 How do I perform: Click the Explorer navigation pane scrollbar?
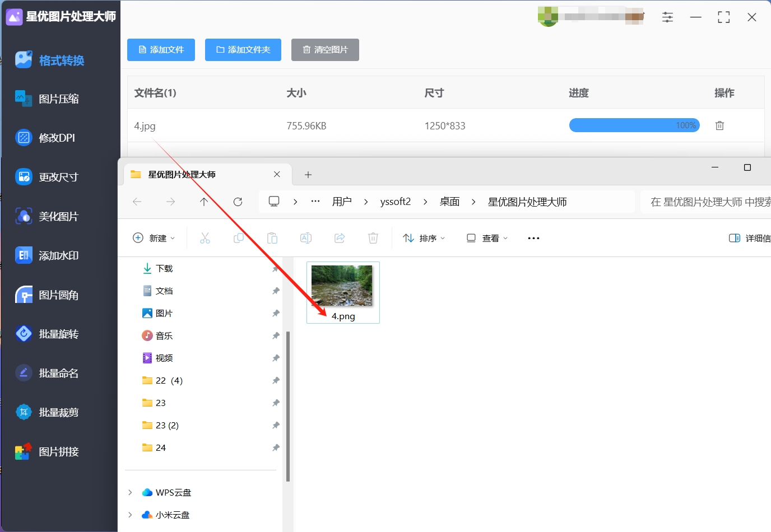(x=288, y=407)
